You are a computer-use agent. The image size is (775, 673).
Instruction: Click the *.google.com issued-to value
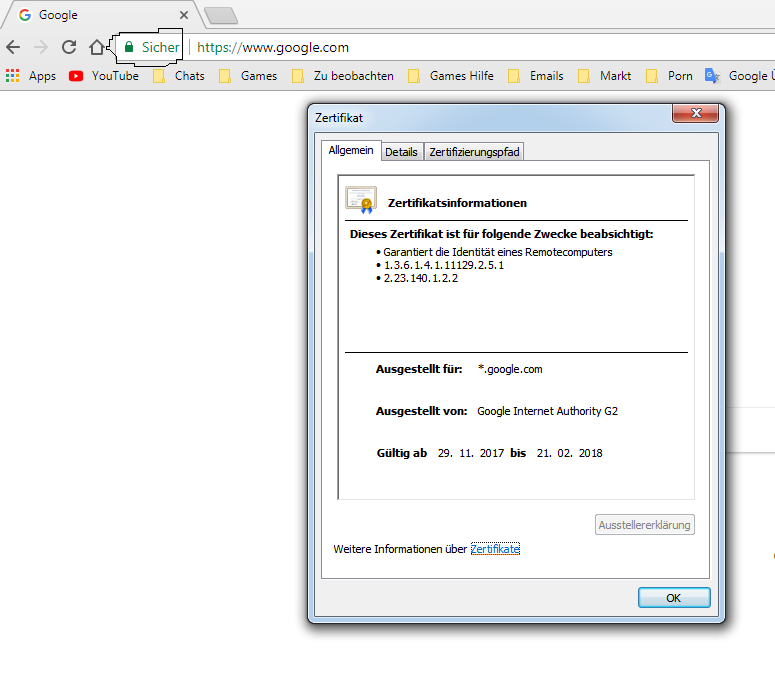(510, 369)
